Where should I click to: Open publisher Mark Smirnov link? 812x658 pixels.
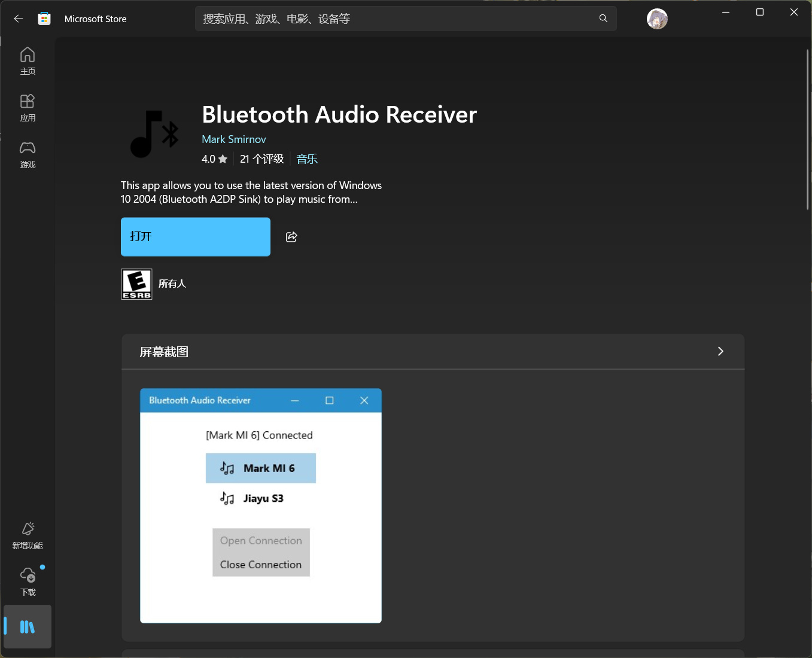click(x=234, y=139)
